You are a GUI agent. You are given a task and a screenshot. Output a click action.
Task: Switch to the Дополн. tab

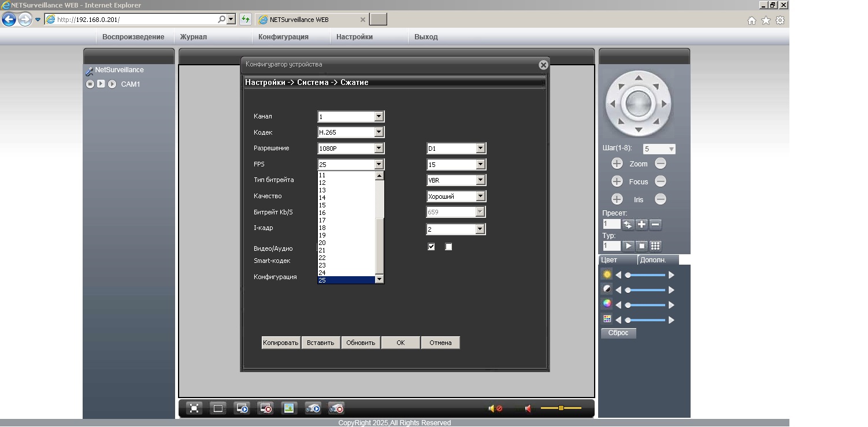(x=653, y=260)
